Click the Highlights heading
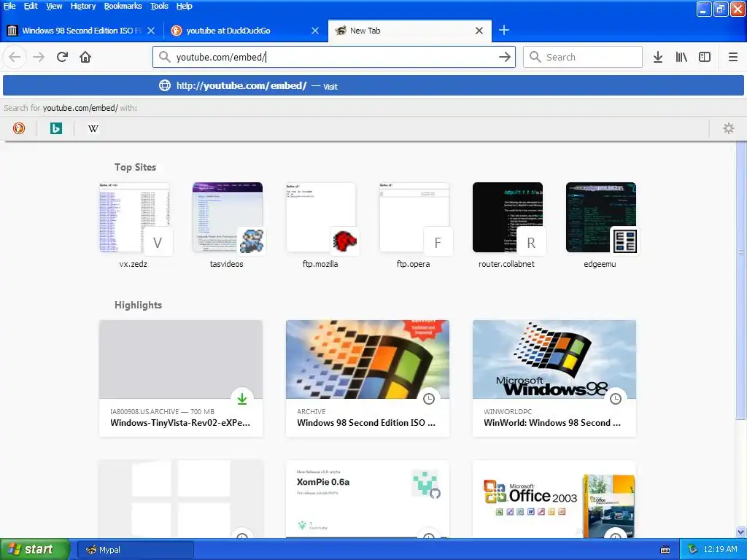 pos(138,305)
